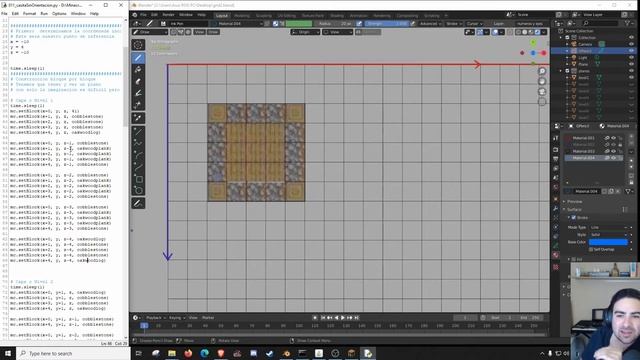This screenshot has height=360, width=640.
Task: Open the Options menu in IDLE editor
Action: click(x=59, y=13)
